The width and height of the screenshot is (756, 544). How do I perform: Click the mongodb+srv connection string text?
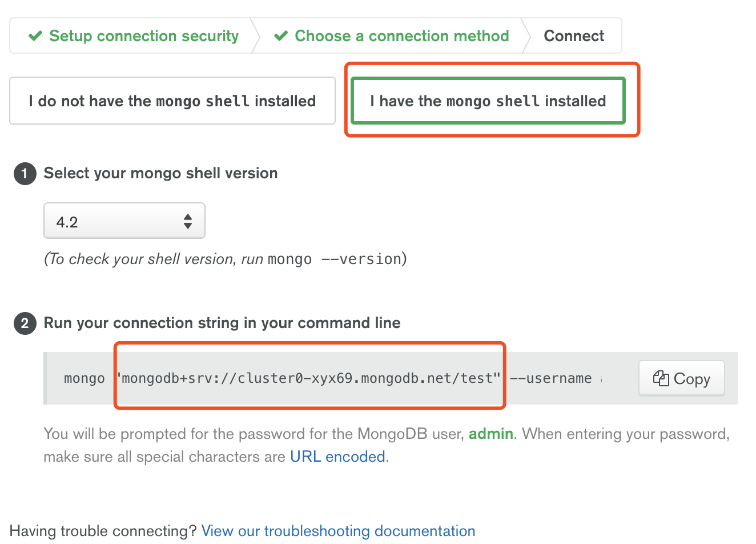tap(309, 378)
